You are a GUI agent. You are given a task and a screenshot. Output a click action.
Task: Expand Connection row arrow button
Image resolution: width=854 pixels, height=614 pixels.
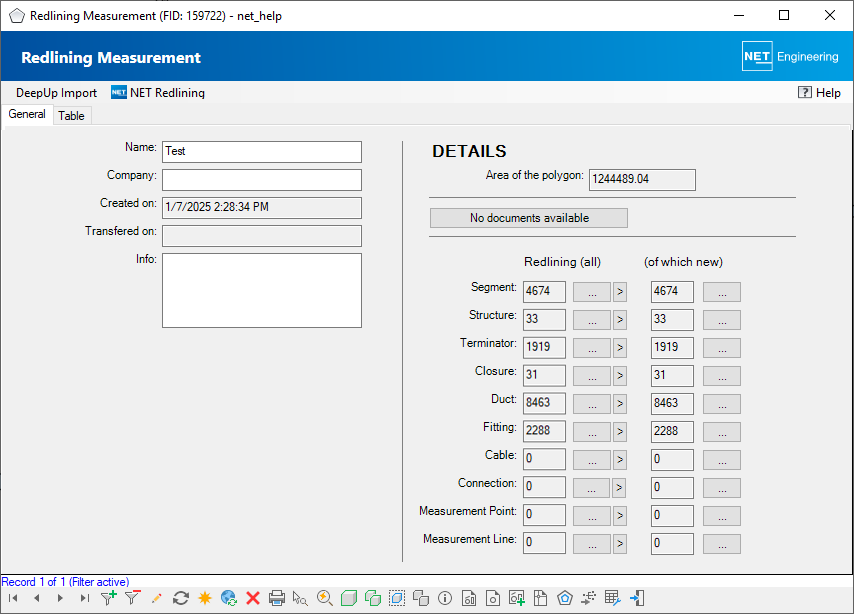[619, 488]
